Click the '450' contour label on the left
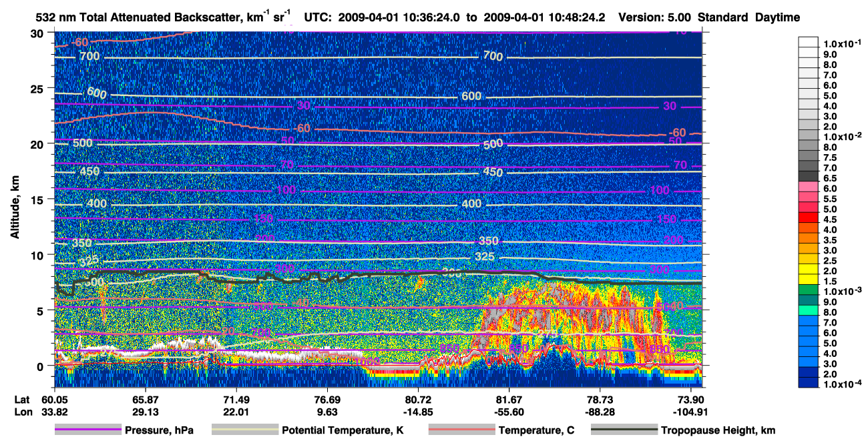Image resolution: width=868 pixels, height=445 pixels. pos(89,171)
